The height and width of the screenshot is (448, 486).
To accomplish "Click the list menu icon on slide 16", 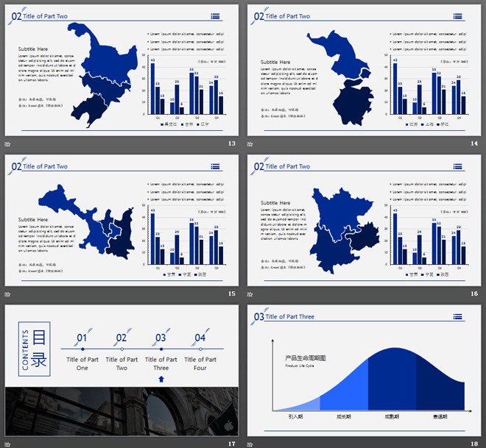I will (x=457, y=166).
